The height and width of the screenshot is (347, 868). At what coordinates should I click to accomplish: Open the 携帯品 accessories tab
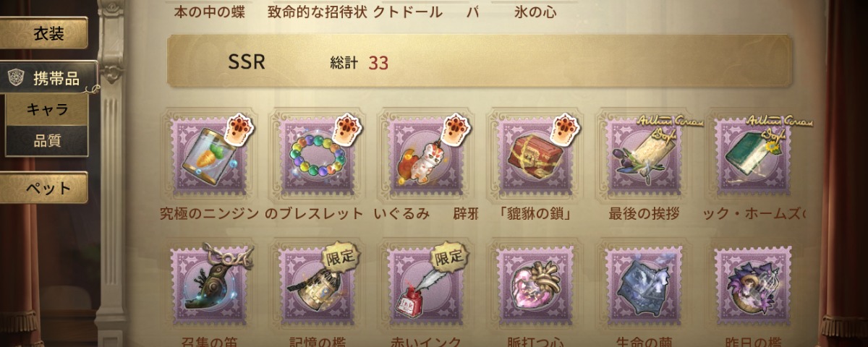tap(48, 79)
